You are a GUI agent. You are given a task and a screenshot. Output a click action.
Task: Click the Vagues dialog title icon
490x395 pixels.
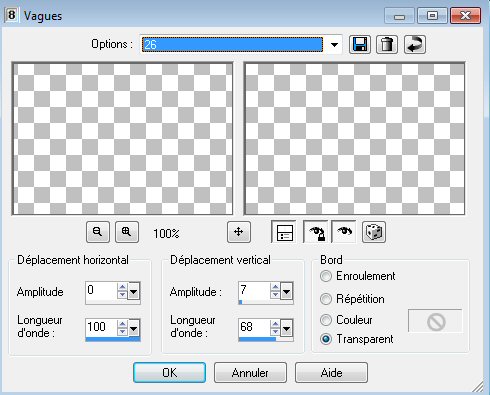point(11,15)
